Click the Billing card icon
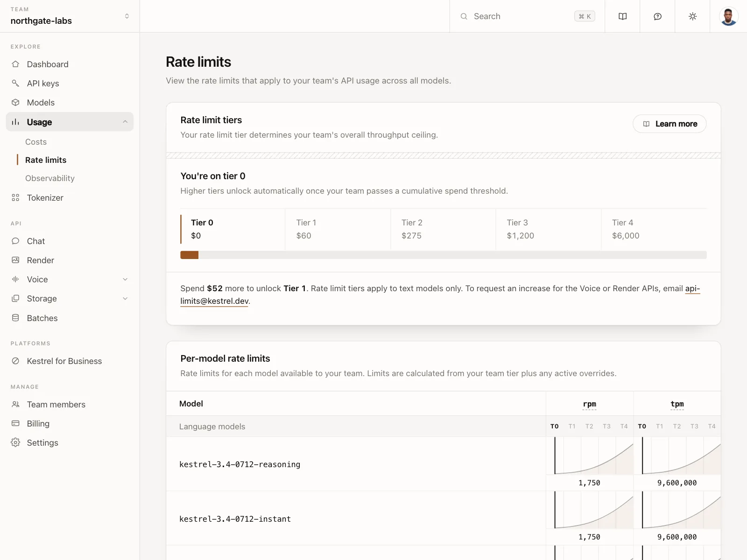This screenshot has width=747, height=560. [15, 423]
